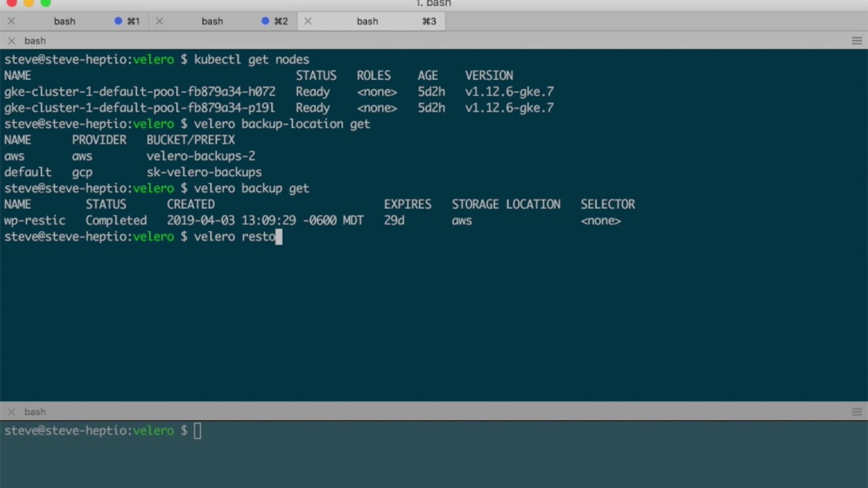Click the yellow minimize window button
Screen dimensions: 868x488
[28, 3]
